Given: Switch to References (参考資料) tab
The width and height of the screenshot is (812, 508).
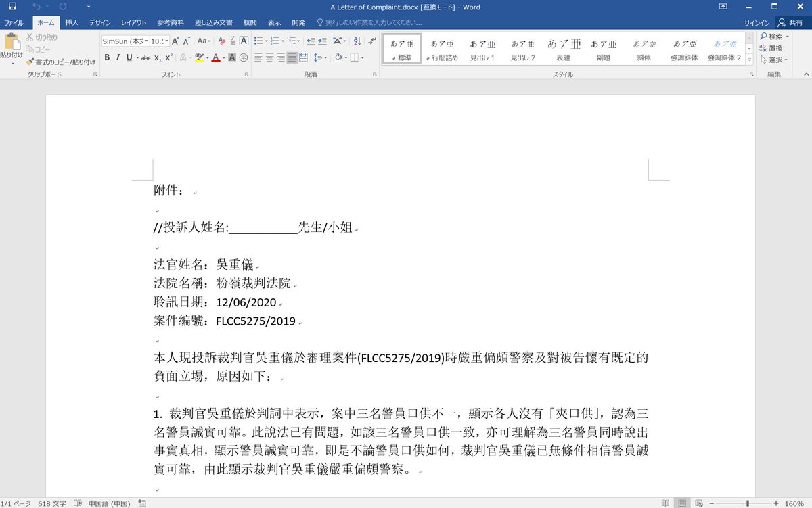Looking at the screenshot, I should tap(170, 22).
